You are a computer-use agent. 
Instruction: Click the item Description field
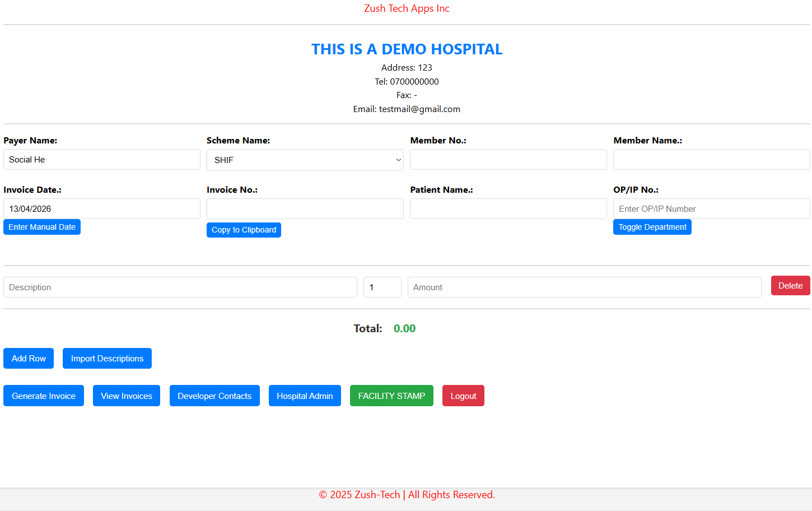tap(180, 287)
